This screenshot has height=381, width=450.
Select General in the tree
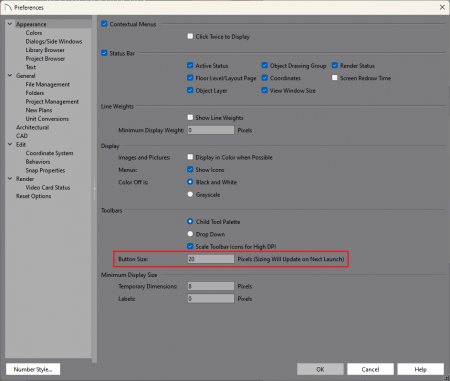(26, 76)
